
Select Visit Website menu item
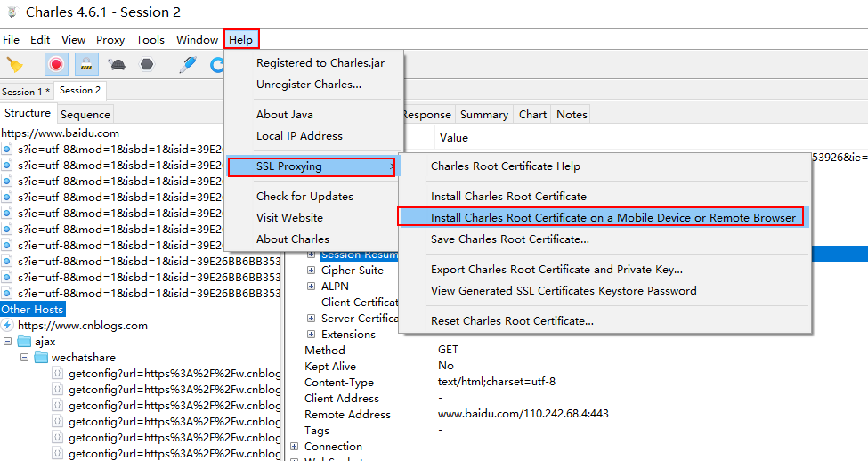click(314, 218)
